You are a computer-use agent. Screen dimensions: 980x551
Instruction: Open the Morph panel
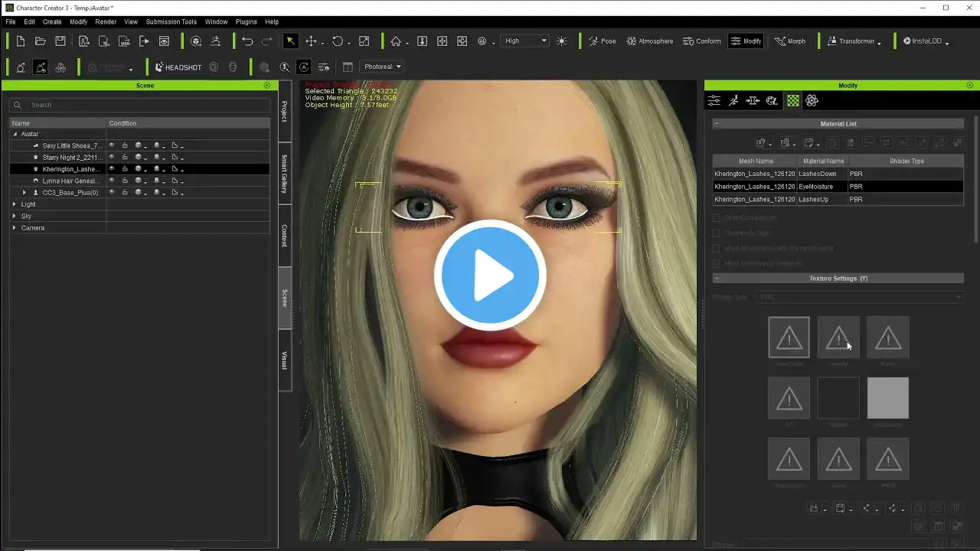(789, 41)
